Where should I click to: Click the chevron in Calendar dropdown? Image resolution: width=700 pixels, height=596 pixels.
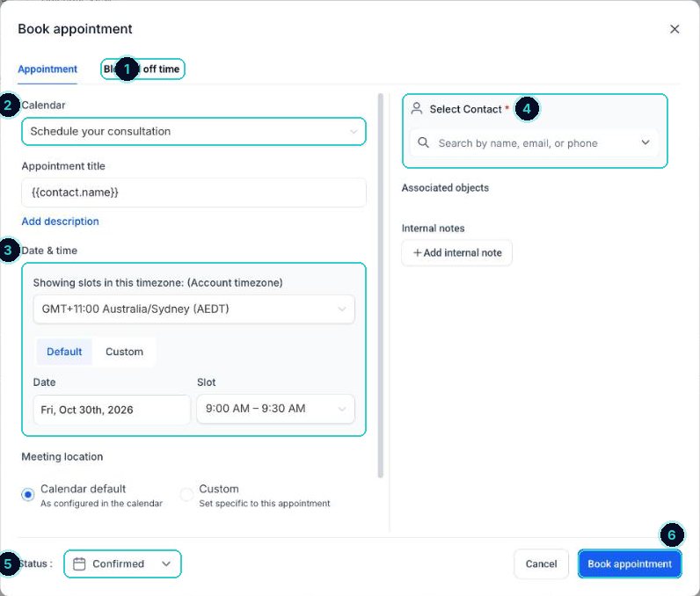click(x=354, y=132)
